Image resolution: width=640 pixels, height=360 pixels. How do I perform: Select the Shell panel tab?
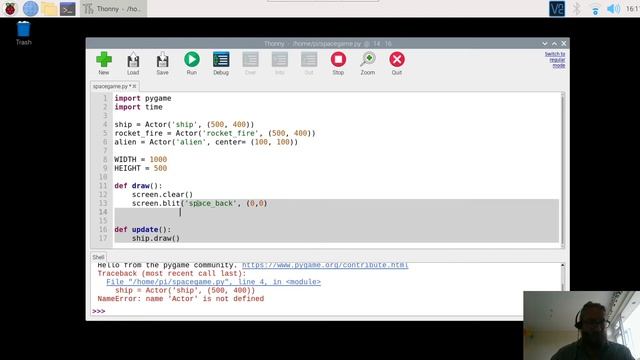[98, 257]
